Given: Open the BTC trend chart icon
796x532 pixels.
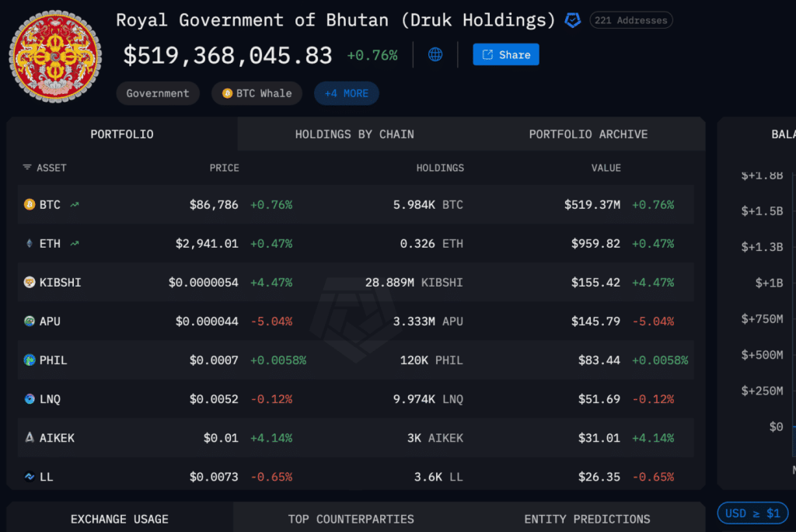Looking at the screenshot, I should pos(75,205).
